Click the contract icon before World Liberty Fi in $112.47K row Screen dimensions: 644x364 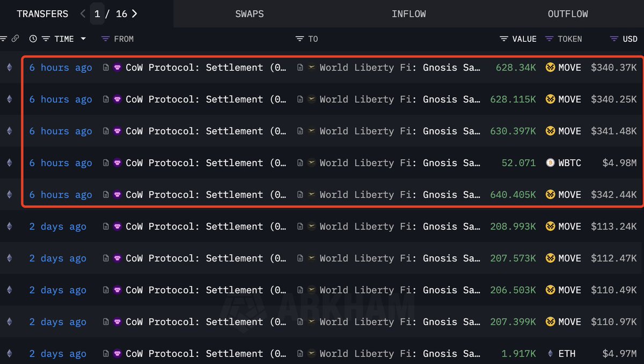300,258
